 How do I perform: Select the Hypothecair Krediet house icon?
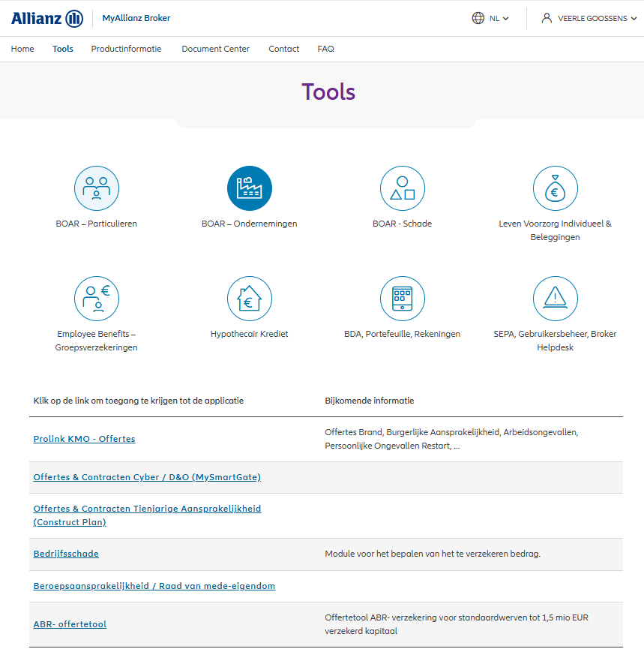click(x=249, y=299)
